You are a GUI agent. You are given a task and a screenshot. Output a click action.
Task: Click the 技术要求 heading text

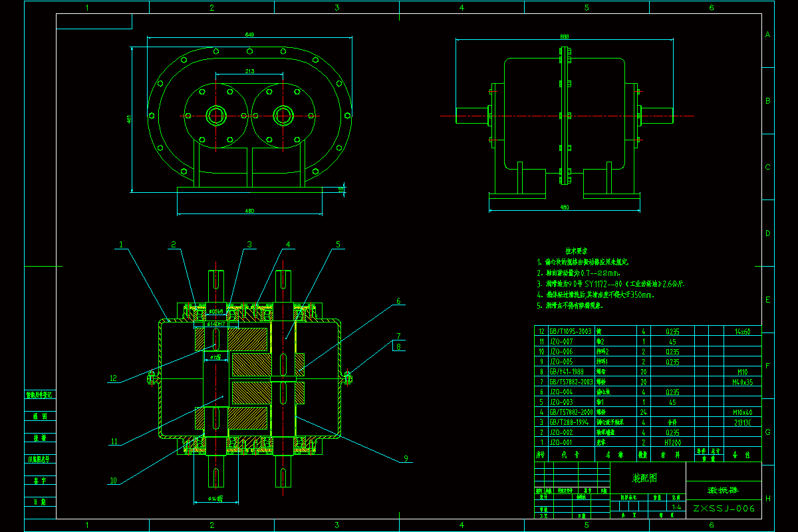pyautogui.click(x=576, y=251)
